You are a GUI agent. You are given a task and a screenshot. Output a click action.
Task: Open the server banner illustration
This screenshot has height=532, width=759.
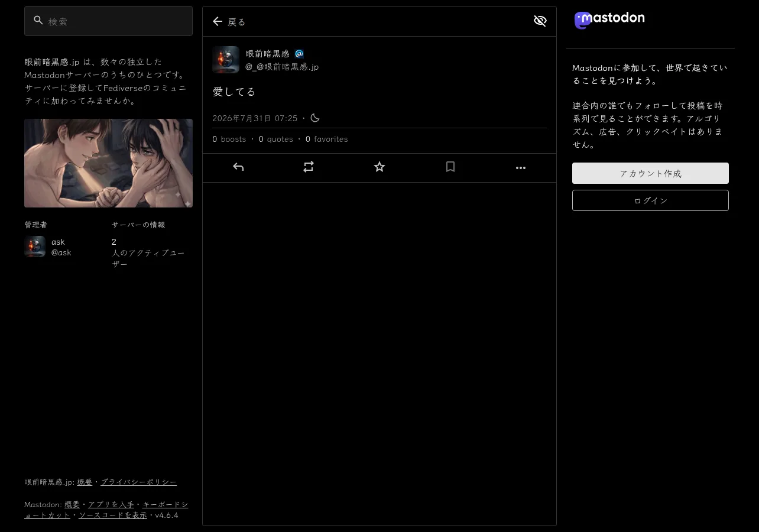pos(108,163)
